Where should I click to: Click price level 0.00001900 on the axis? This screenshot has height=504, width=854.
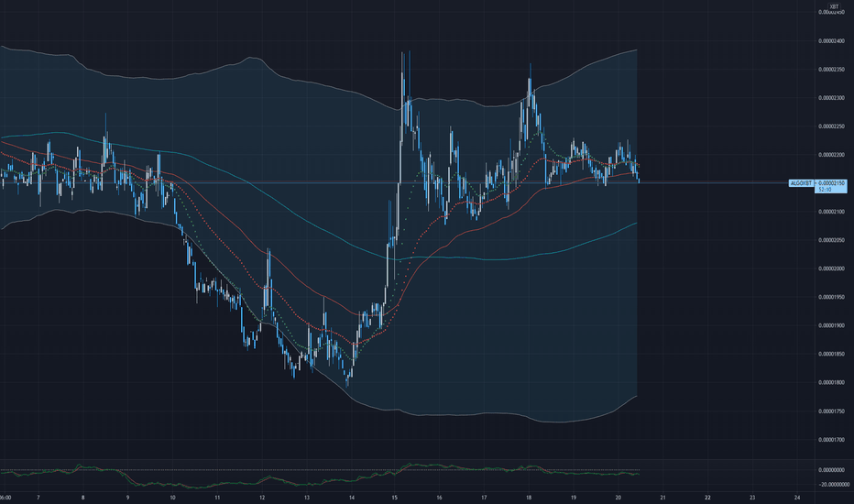(832, 326)
